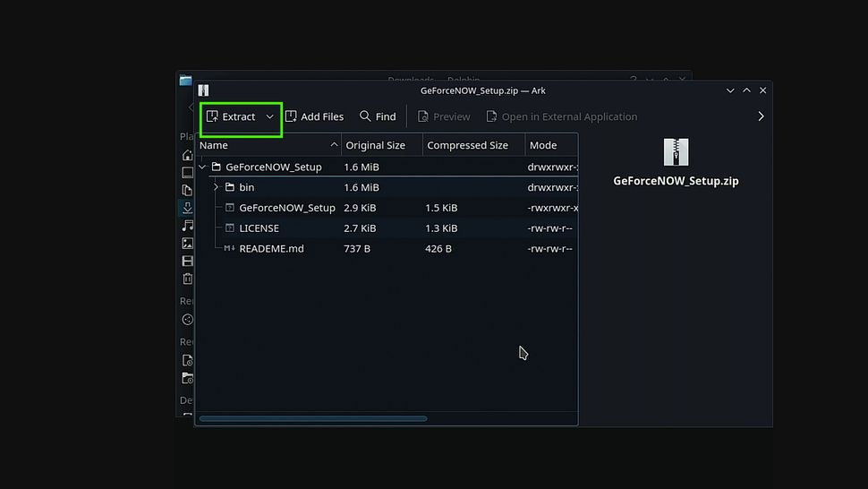Sort by Compressed Size column
The height and width of the screenshot is (489, 868).
[474, 145]
